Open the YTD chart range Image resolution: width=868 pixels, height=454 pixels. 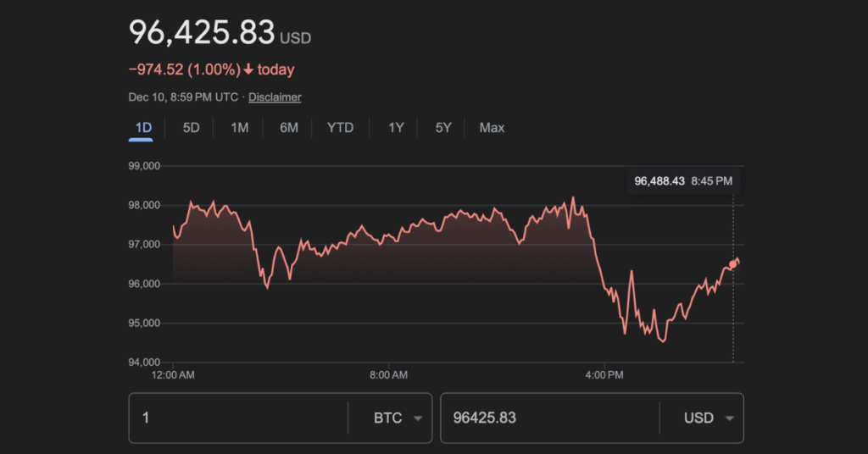tap(340, 128)
